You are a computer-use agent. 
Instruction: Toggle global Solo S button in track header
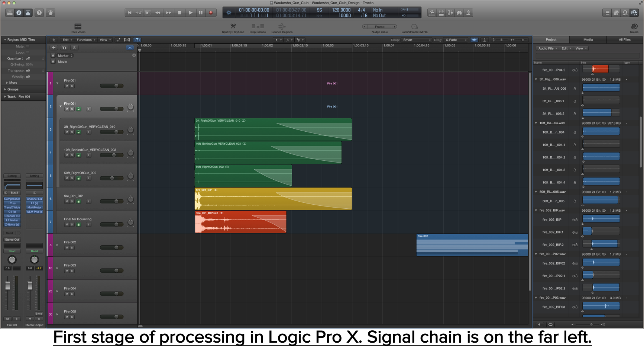[74, 48]
